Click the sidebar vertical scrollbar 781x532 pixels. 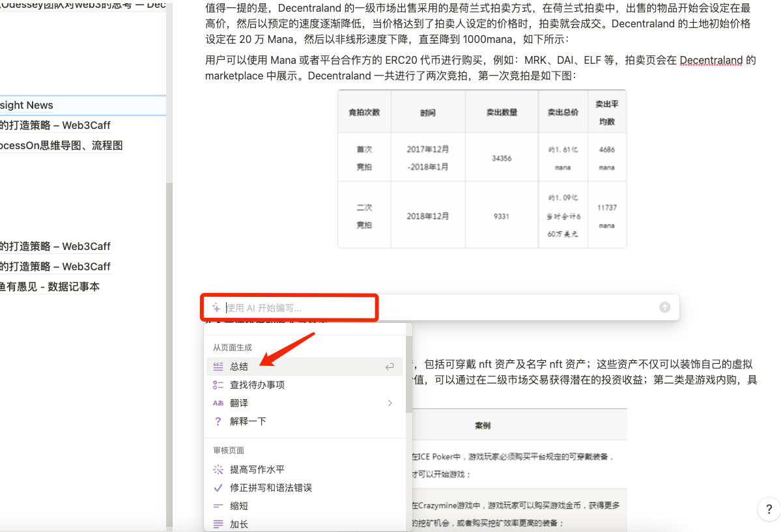[x=169, y=356]
